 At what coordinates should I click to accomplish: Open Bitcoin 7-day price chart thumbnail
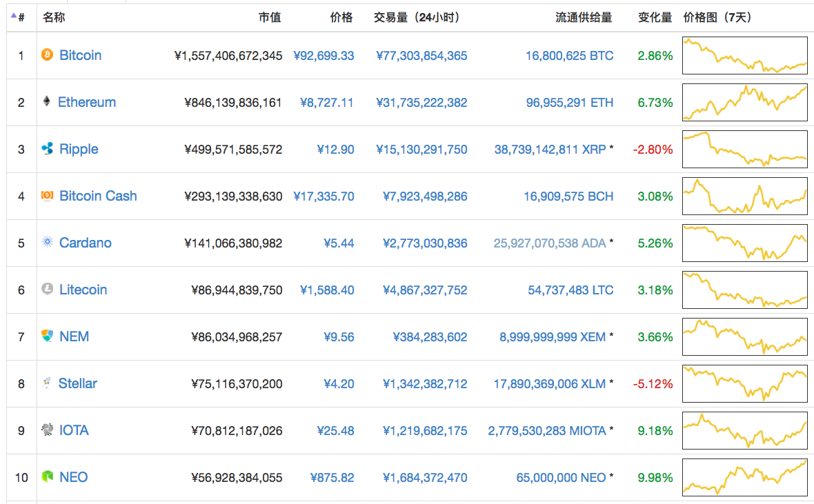coord(744,56)
